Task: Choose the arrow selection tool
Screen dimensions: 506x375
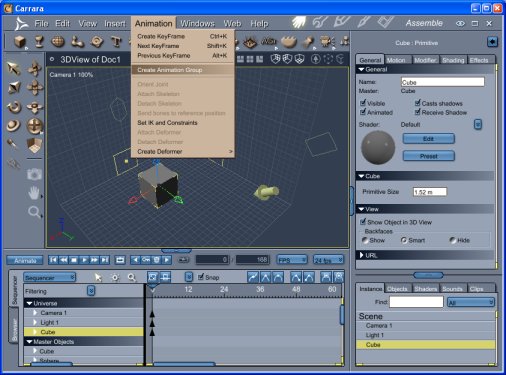Action: [14, 68]
